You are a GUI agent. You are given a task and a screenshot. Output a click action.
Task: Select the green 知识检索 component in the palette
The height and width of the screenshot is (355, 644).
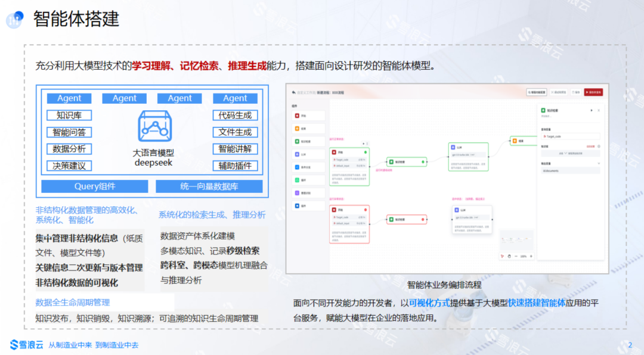click(x=308, y=141)
